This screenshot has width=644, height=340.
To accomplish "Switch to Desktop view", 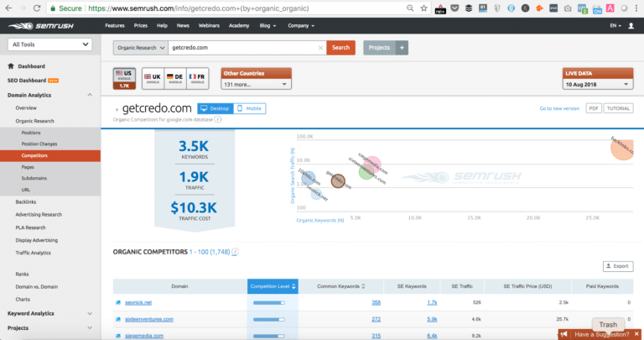I will [216, 108].
